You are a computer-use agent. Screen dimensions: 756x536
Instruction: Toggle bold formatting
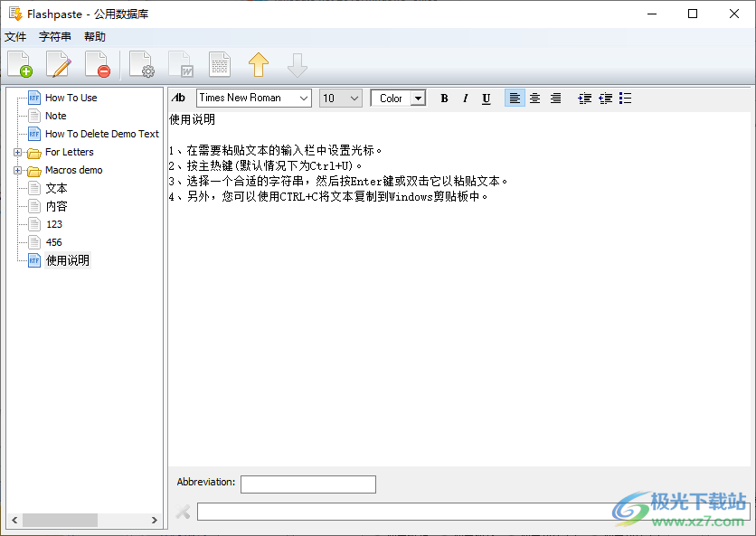coord(444,98)
